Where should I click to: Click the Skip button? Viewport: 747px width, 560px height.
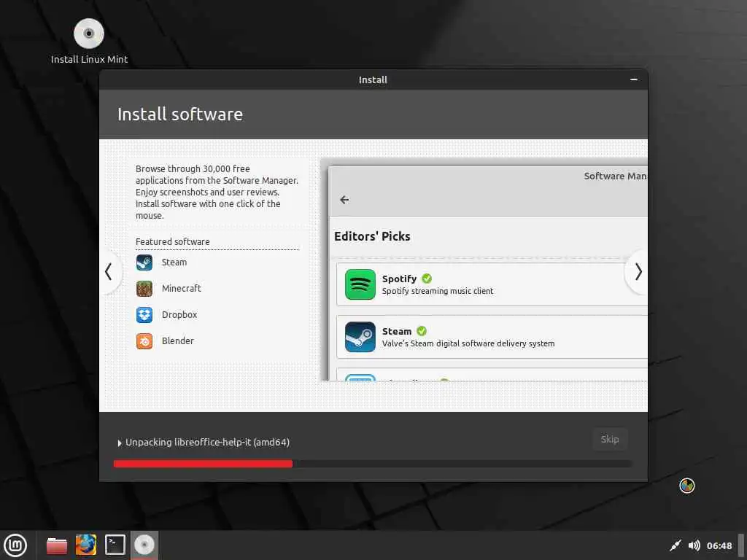coord(610,440)
